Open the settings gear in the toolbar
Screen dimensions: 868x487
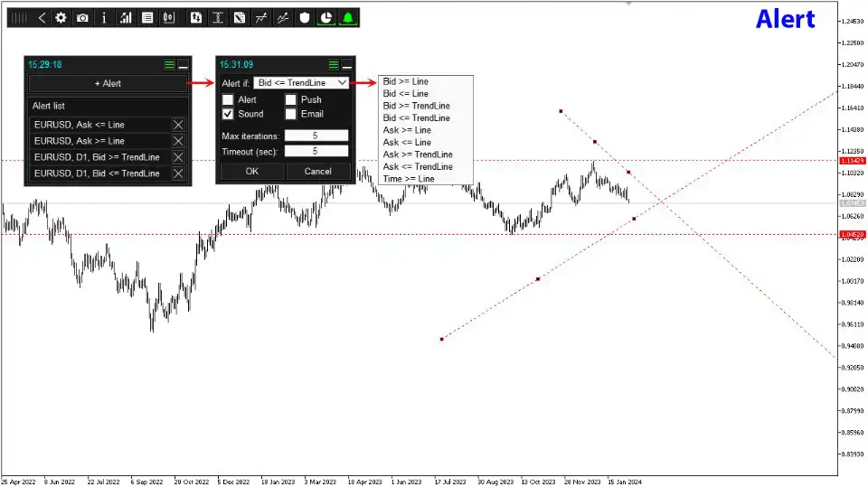61,17
